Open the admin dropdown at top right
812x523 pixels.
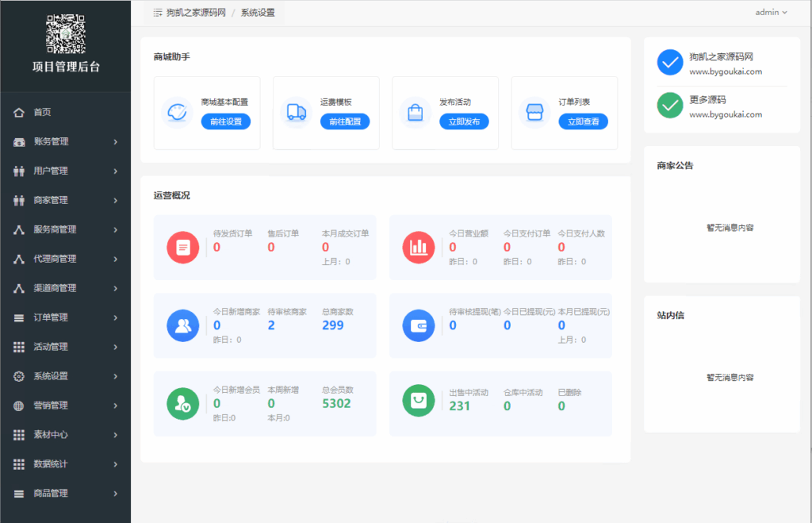pos(770,12)
